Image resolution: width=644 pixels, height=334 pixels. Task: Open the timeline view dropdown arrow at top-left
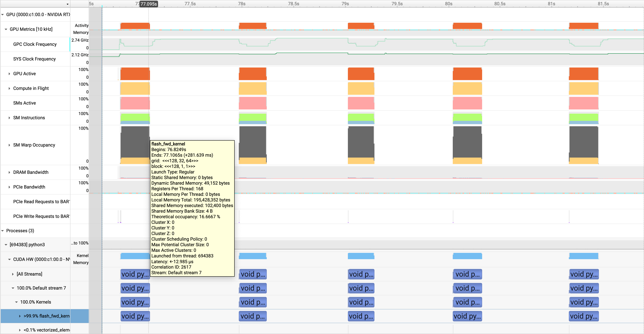(x=67, y=4)
